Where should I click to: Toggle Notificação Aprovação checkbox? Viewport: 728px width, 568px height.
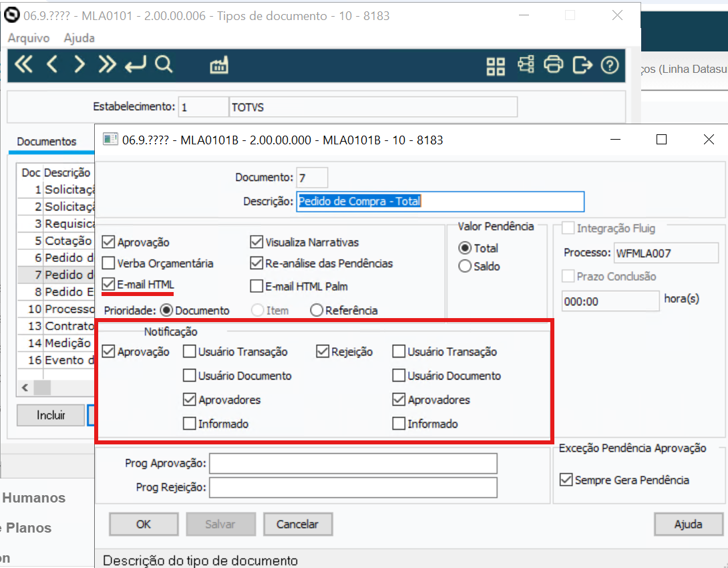(108, 351)
